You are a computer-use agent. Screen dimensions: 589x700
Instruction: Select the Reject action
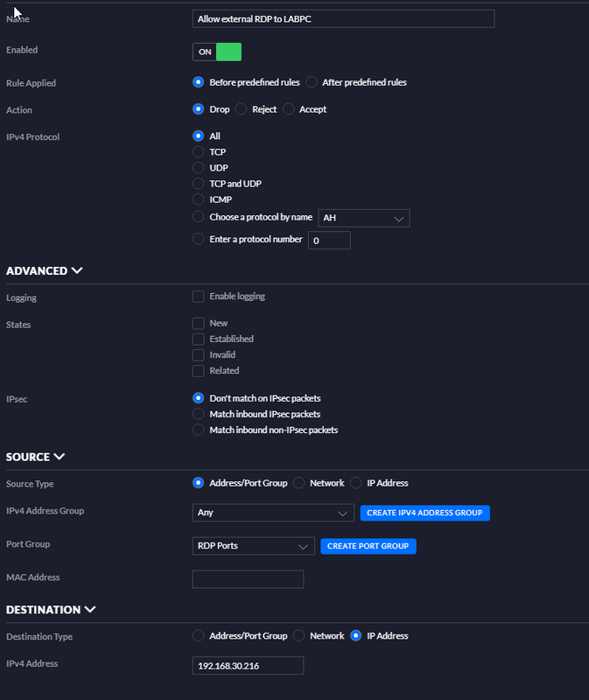(242, 109)
